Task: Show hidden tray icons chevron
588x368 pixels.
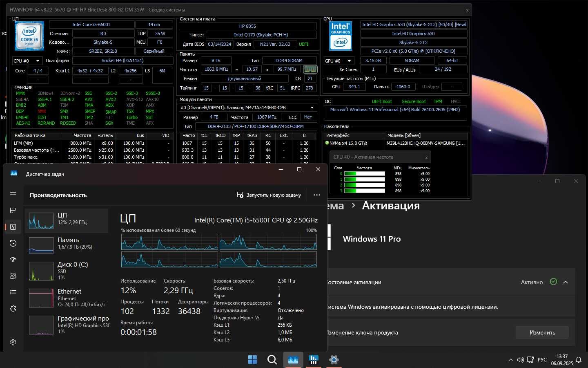Action: (x=510, y=360)
